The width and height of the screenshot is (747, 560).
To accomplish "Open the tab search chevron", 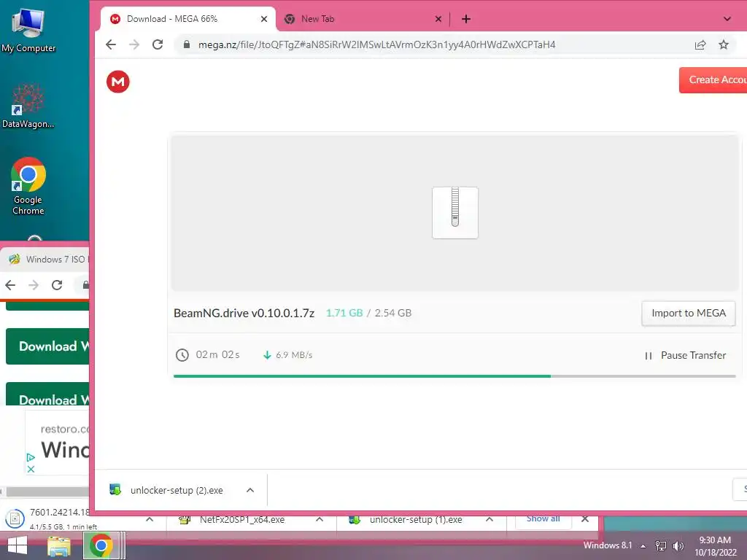I will point(727,19).
